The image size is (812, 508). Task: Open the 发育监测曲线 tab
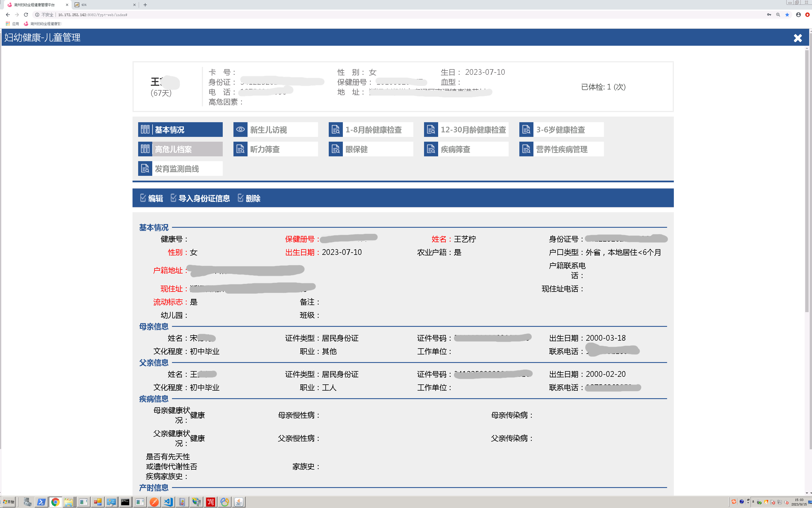pos(180,168)
